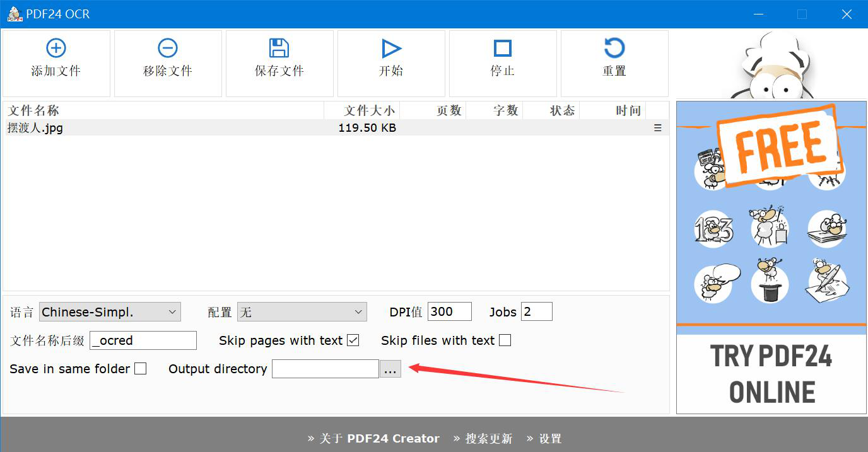Click the 字数 column header
Image resolution: width=868 pixels, height=452 pixels.
(x=495, y=111)
